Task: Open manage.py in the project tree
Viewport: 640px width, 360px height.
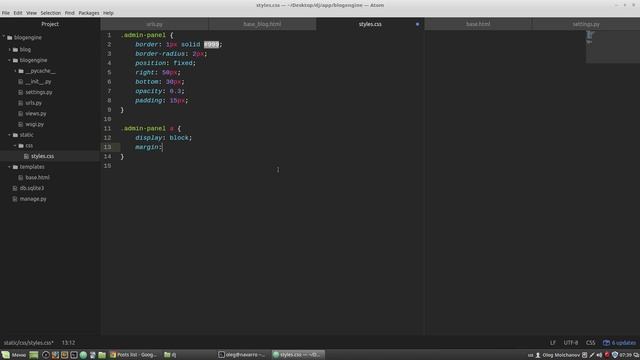Action: coord(33,199)
